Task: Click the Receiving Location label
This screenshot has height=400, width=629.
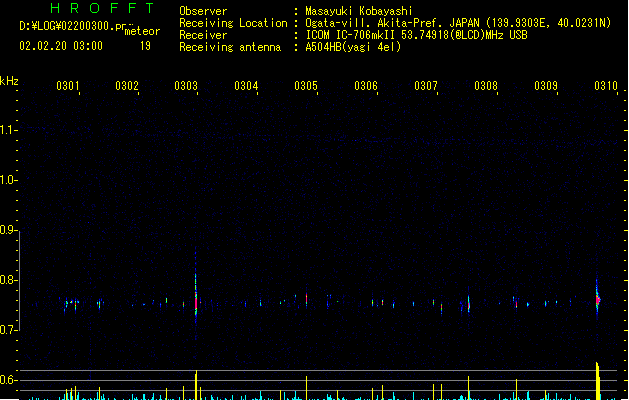Action: pos(233,23)
